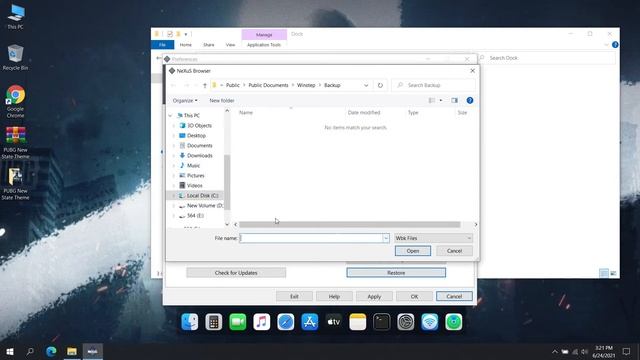This screenshot has width=640, height=360.
Task: Click New folder button
Action: [x=222, y=100]
